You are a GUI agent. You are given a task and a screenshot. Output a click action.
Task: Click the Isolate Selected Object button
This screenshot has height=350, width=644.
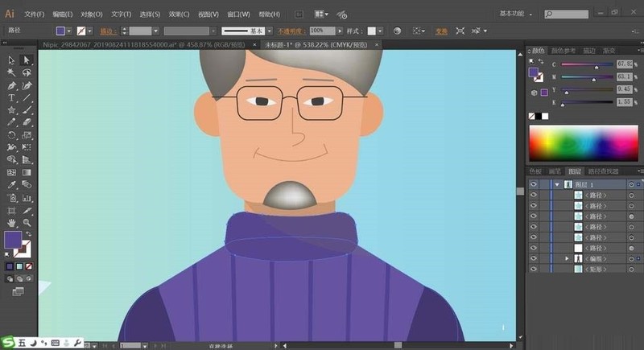(x=460, y=31)
